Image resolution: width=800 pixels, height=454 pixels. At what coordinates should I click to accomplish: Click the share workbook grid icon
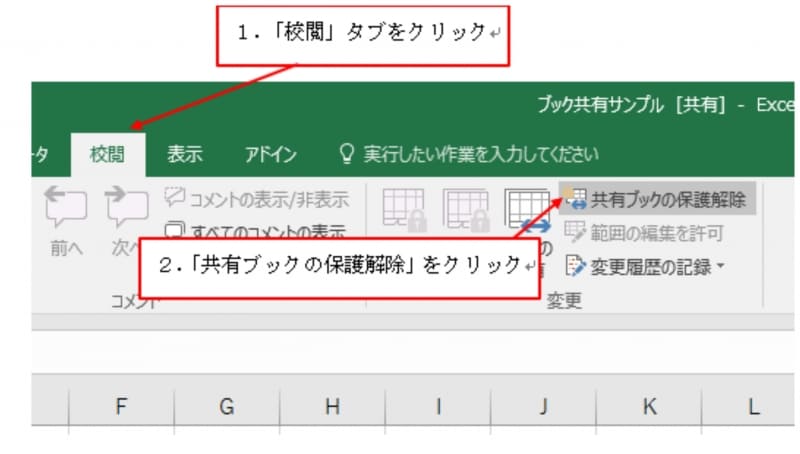pos(527,210)
